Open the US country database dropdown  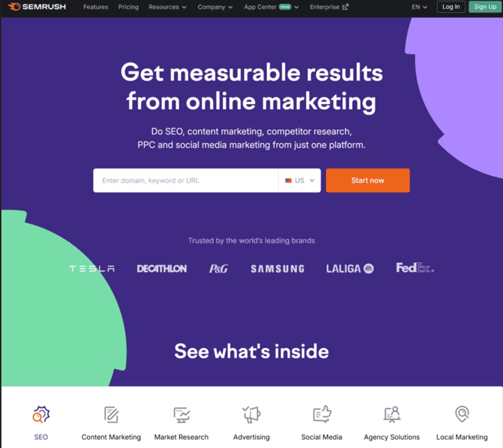click(x=299, y=180)
